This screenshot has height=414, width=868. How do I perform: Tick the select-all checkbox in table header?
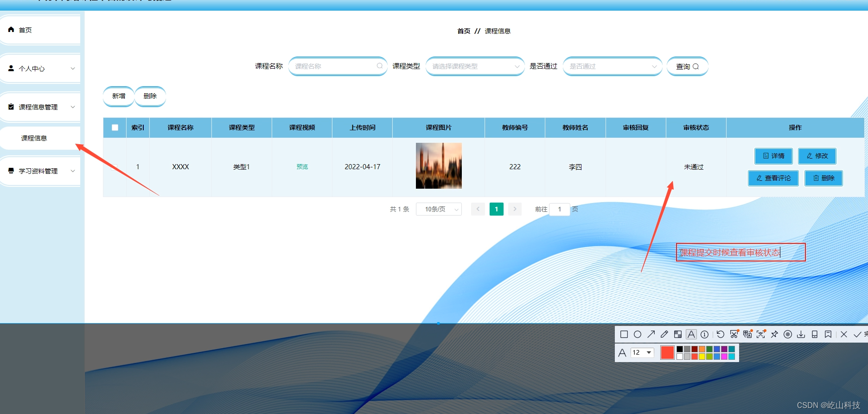115,127
